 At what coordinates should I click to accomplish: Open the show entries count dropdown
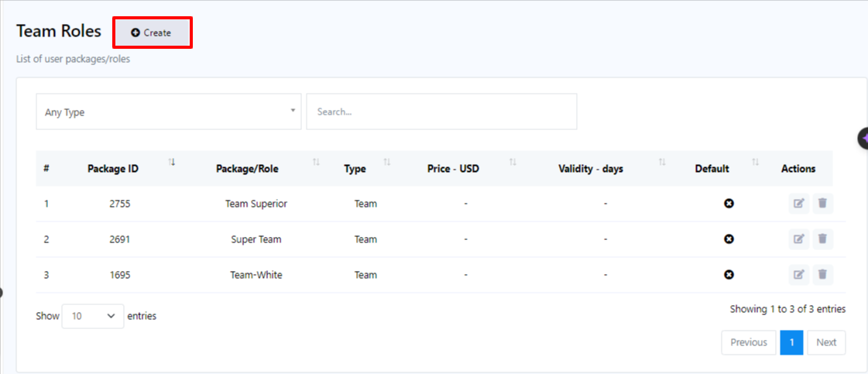92,316
